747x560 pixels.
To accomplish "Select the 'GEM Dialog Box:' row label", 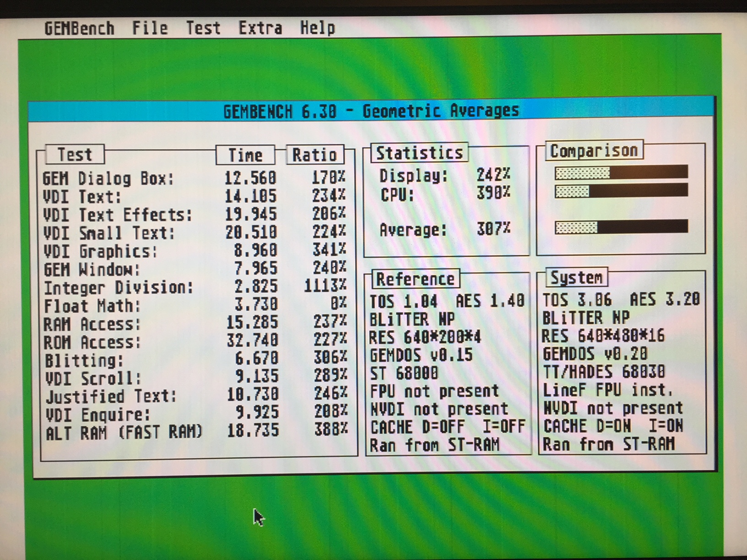I will pos(108,178).
